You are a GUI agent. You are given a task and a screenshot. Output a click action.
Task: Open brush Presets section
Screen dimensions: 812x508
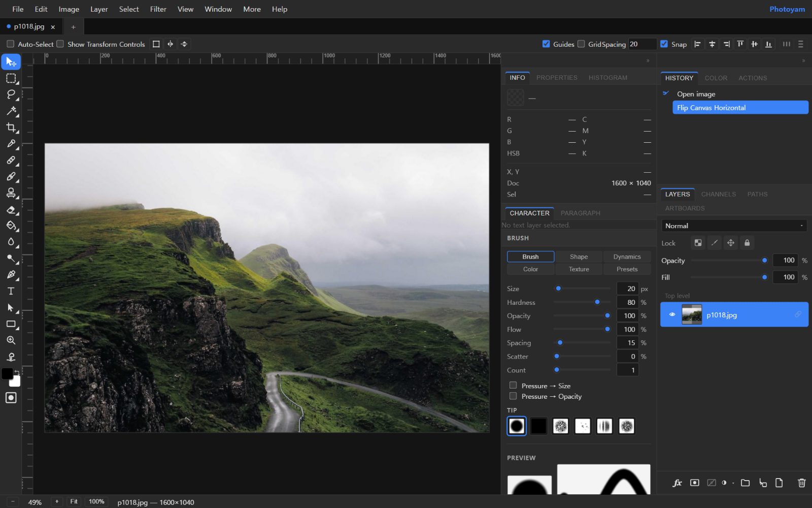(x=627, y=269)
